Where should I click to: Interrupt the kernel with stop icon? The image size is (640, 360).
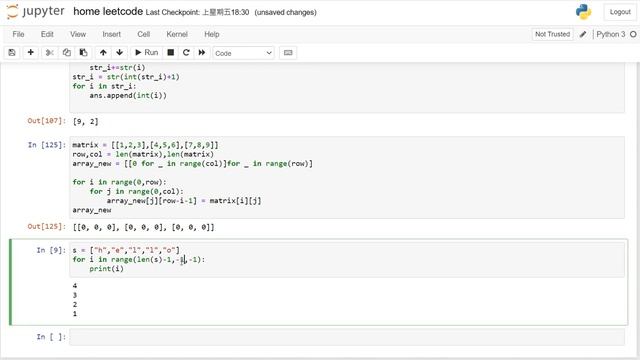[x=171, y=53]
